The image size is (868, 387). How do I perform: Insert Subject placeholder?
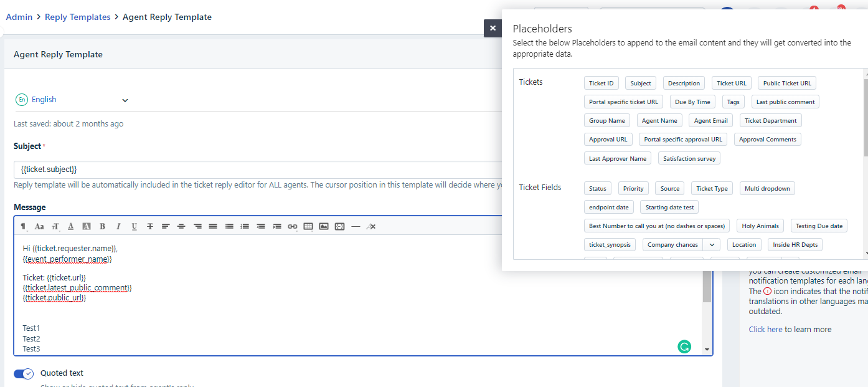pos(641,84)
